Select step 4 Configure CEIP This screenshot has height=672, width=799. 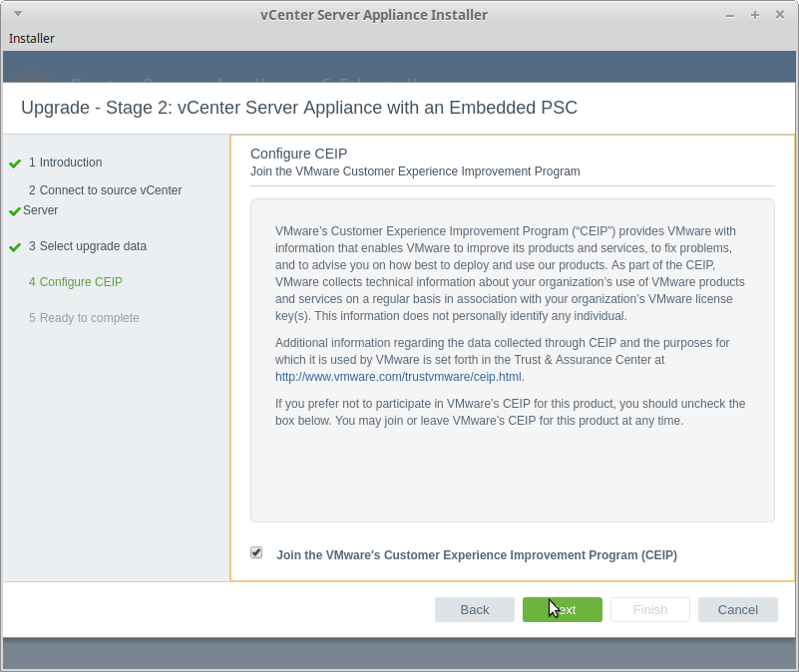pos(76,282)
